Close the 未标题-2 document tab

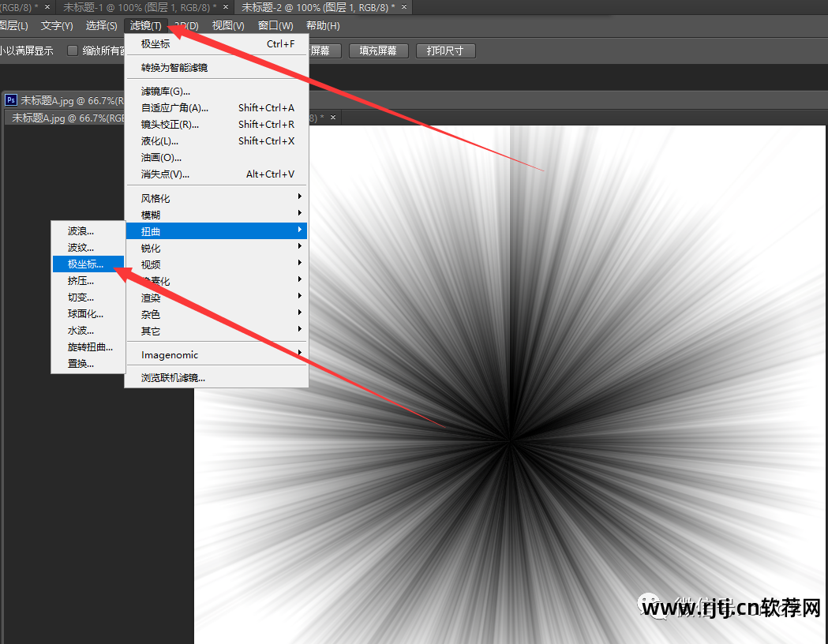404,7
